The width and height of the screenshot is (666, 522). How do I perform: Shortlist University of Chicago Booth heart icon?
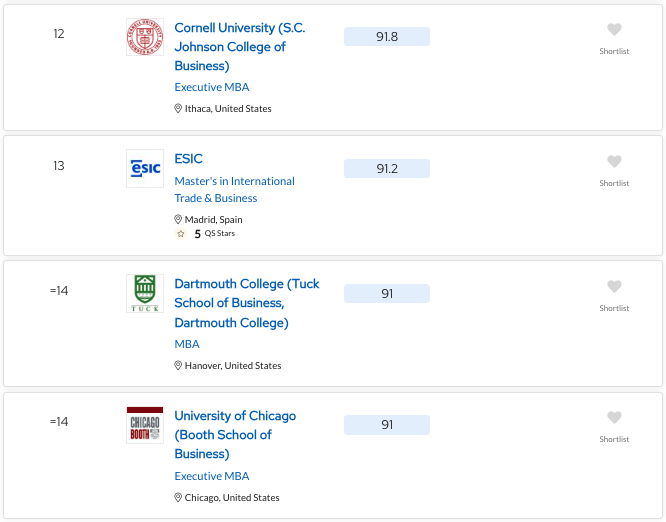pos(614,418)
